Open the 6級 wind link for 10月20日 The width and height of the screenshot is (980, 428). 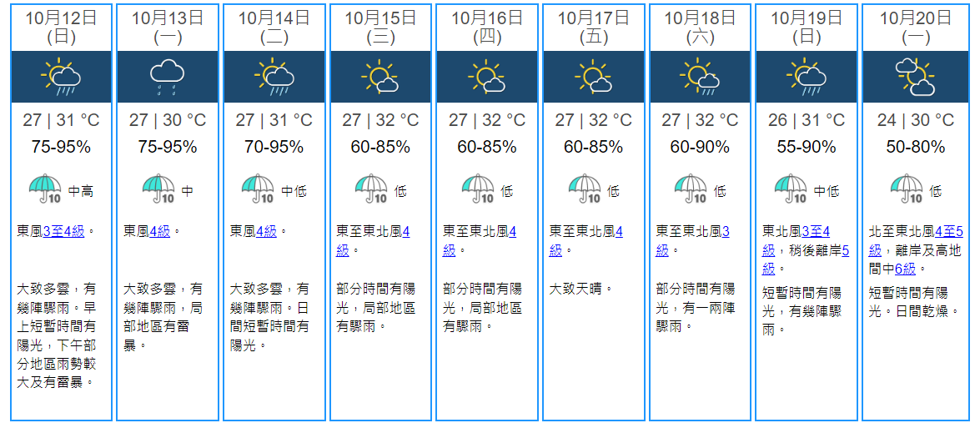906,269
